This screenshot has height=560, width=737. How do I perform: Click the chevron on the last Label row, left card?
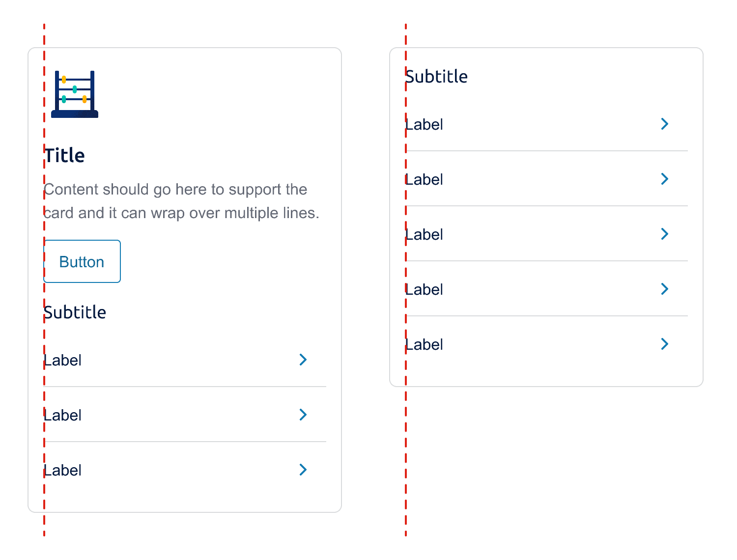coord(304,470)
